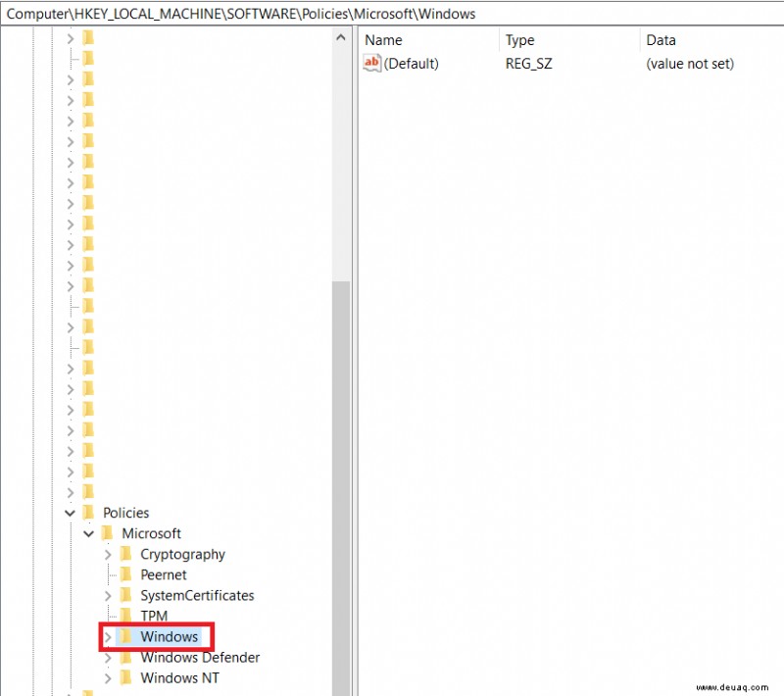Expand the Windows key
Viewport: 784px width, 696px height.
point(108,637)
